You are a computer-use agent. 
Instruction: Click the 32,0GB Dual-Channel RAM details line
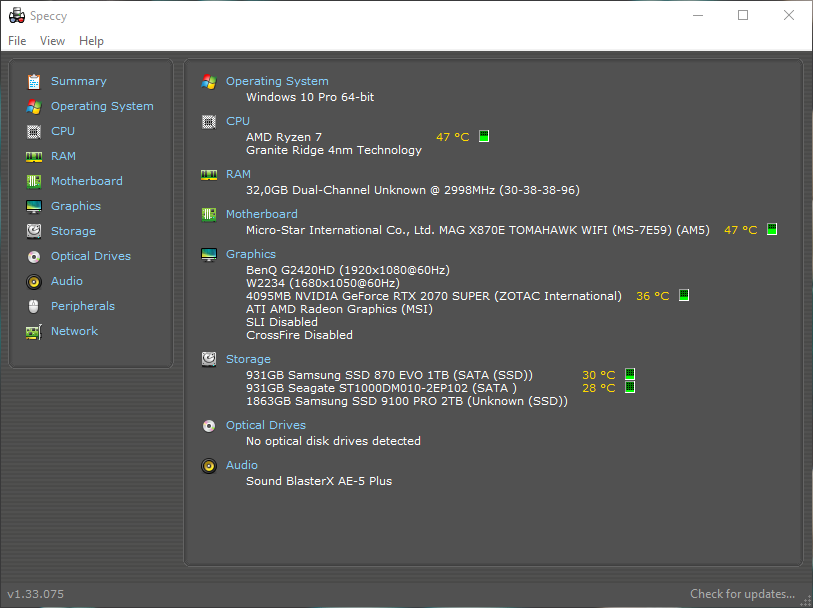tap(413, 190)
